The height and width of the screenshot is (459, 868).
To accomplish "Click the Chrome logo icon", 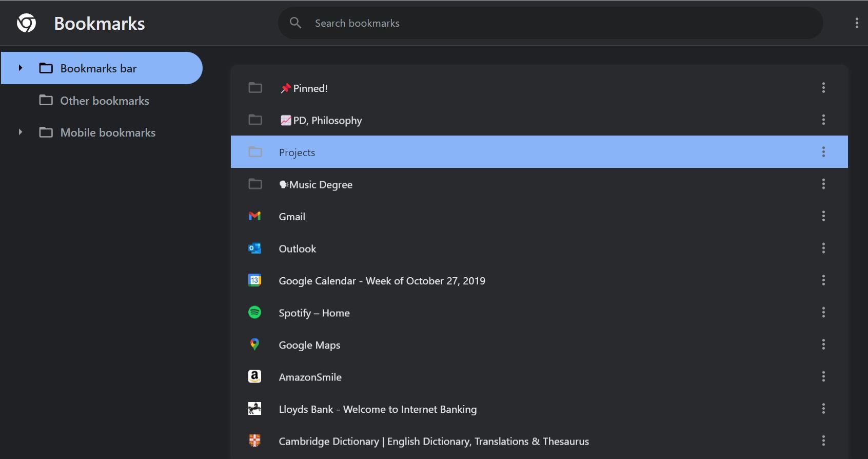I will point(26,23).
